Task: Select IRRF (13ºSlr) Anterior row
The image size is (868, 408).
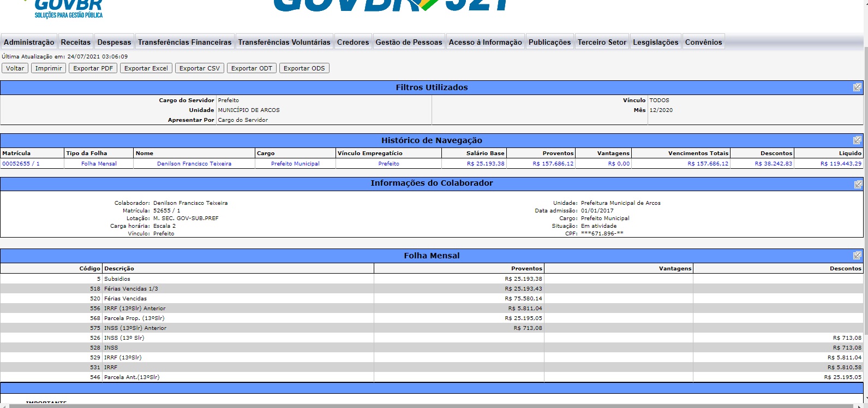Action: pyautogui.click(x=432, y=308)
